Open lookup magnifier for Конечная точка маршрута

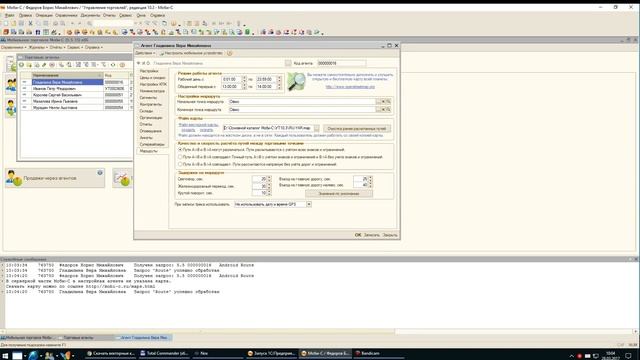coord(389,109)
